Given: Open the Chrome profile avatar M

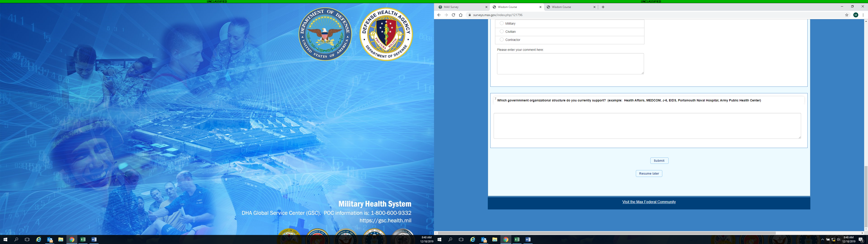Looking at the screenshot, I should [x=856, y=15].
